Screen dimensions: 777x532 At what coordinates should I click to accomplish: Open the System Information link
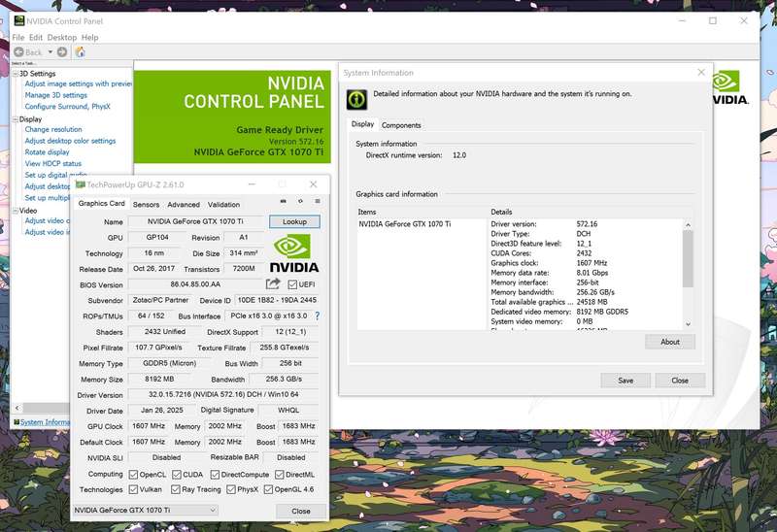(45, 422)
